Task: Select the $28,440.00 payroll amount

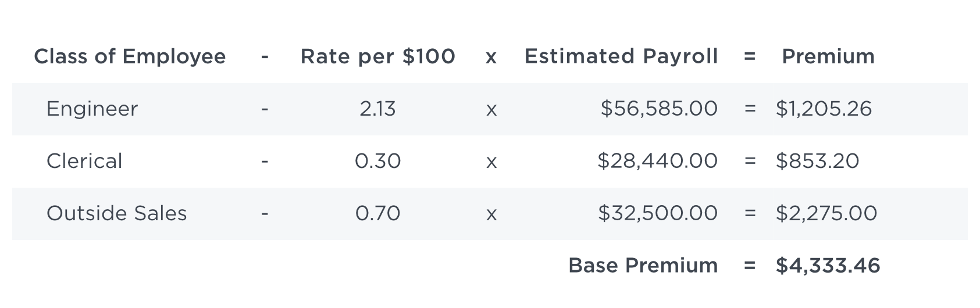Action: click(x=658, y=161)
